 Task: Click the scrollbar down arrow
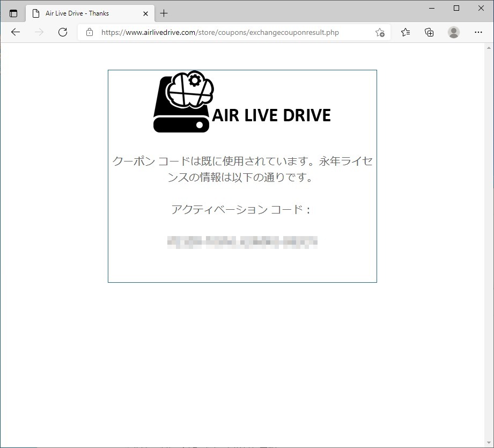coord(489,443)
